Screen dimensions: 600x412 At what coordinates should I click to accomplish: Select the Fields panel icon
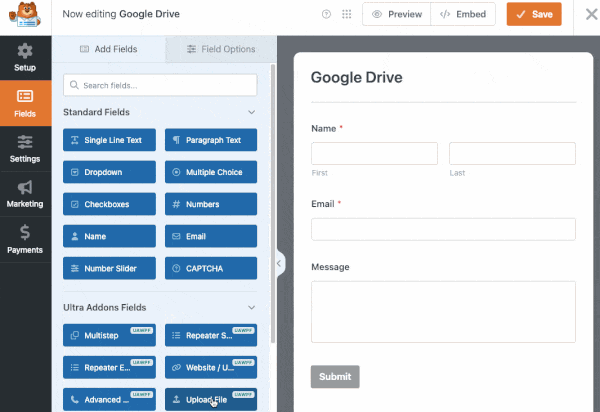(25, 103)
